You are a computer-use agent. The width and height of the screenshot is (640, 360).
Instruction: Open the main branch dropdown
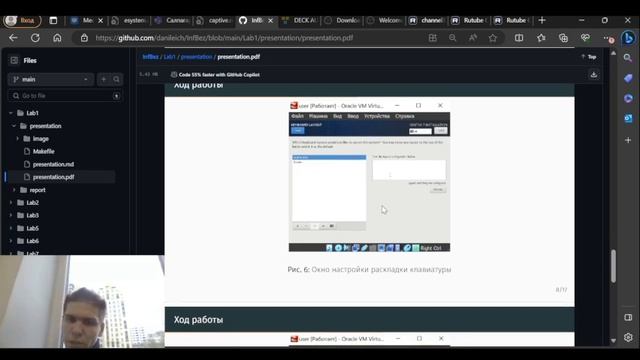[x=51, y=79]
